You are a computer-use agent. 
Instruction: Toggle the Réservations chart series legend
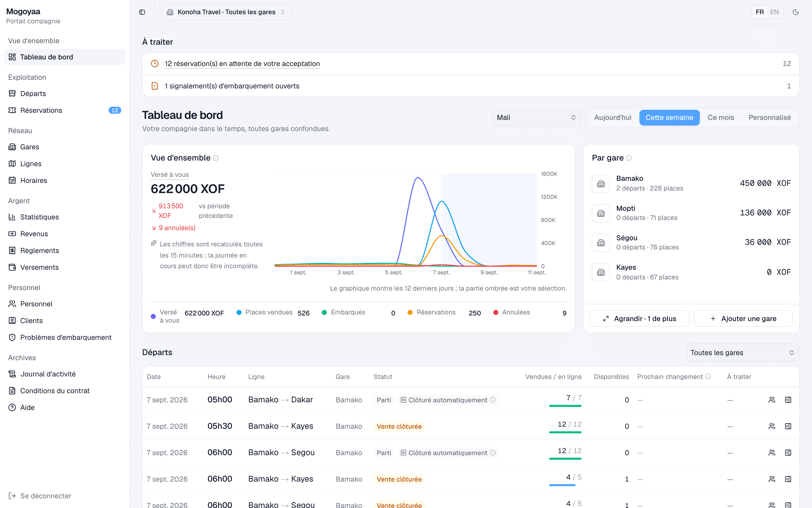(444, 312)
